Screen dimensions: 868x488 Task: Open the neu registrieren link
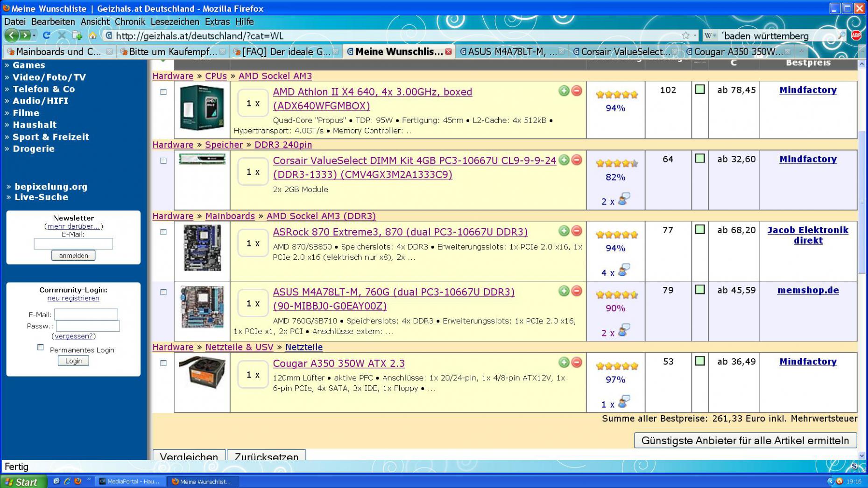(x=73, y=298)
